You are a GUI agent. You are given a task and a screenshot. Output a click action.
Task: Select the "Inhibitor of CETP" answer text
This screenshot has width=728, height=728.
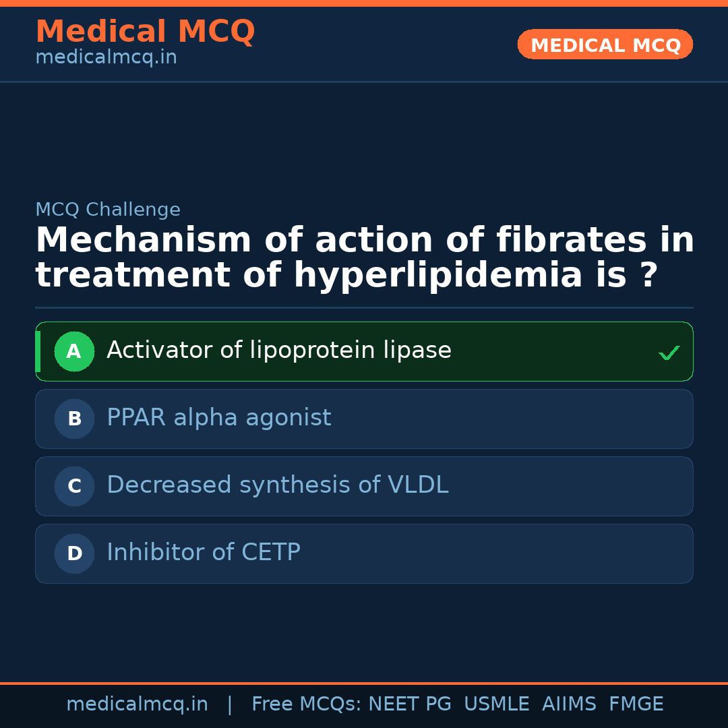click(204, 553)
